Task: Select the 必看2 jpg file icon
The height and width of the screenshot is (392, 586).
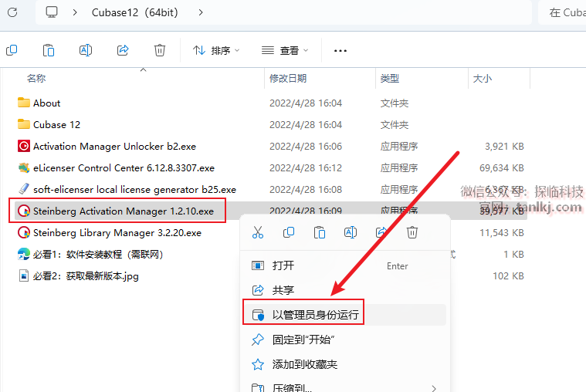Action: (24, 275)
